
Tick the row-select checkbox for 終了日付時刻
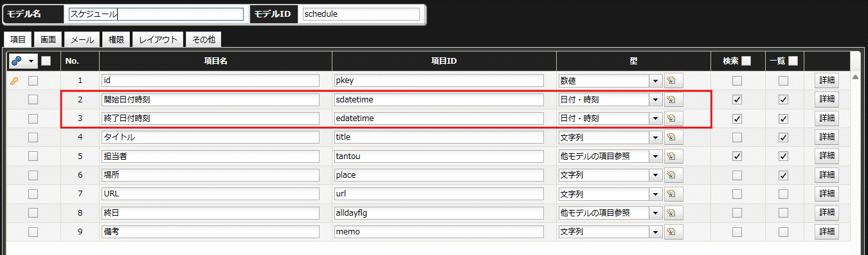pyautogui.click(x=33, y=118)
